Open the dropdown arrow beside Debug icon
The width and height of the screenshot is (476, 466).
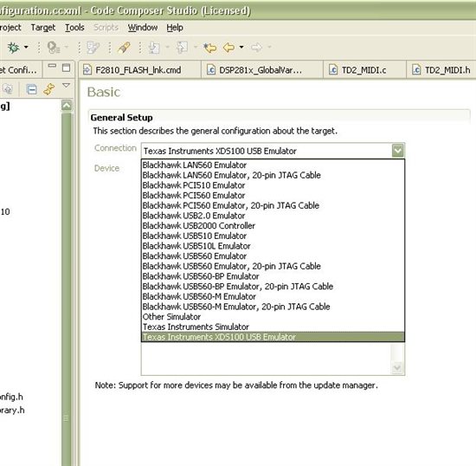tap(26, 47)
